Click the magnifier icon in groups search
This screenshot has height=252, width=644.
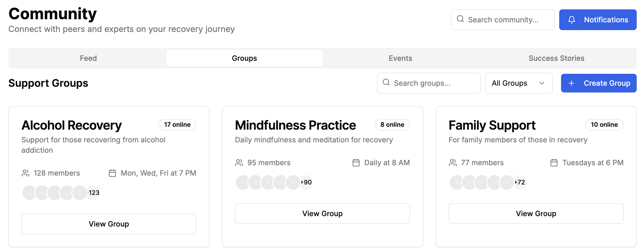(x=386, y=82)
